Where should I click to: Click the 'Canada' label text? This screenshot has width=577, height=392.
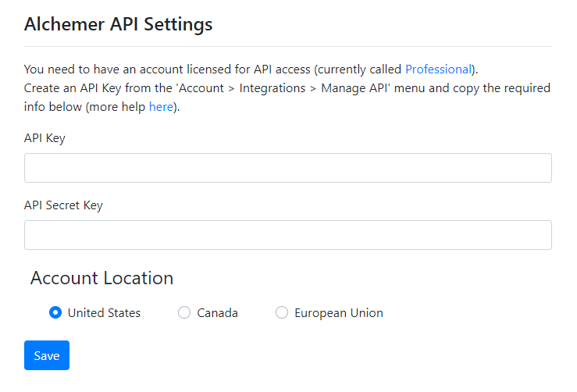[218, 313]
